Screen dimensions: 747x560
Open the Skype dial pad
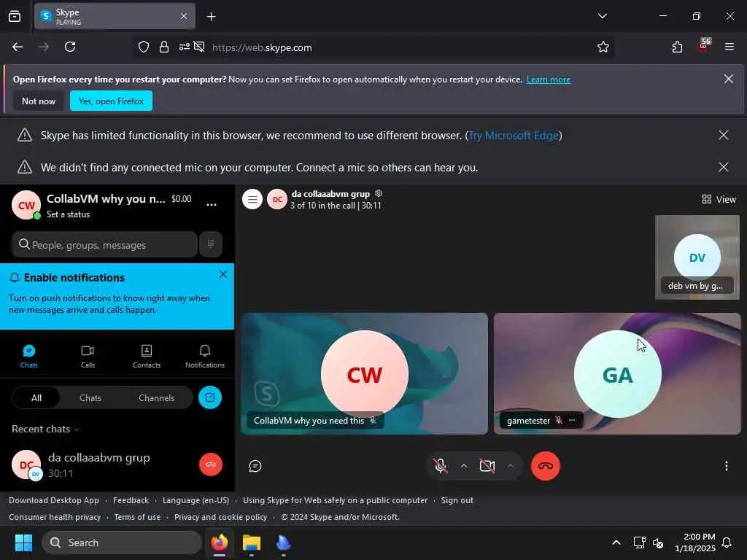(x=211, y=244)
